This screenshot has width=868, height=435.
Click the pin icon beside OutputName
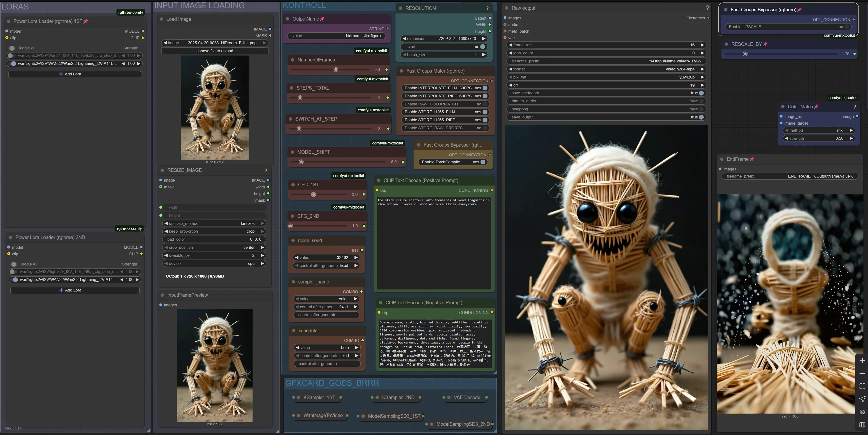(322, 19)
